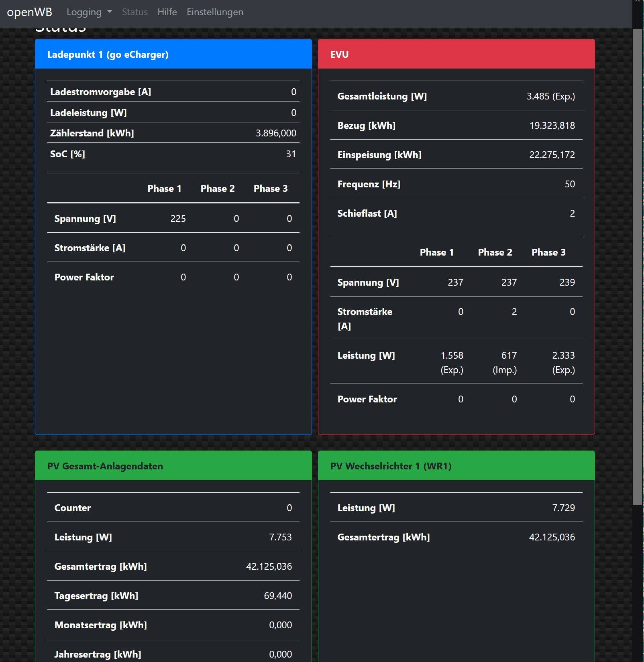Click the PV Gesamt-Anlagendaten card header
The height and width of the screenshot is (662, 644).
[x=105, y=466]
